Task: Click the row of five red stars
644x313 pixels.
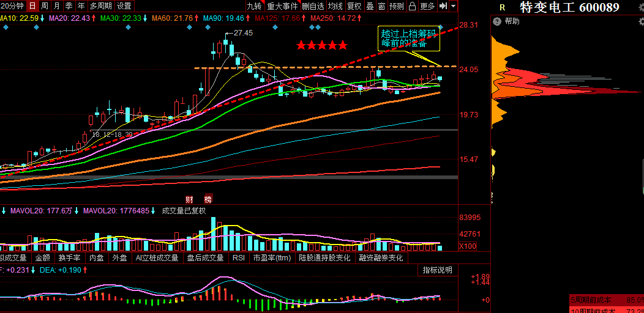Action: click(x=322, y=45)
